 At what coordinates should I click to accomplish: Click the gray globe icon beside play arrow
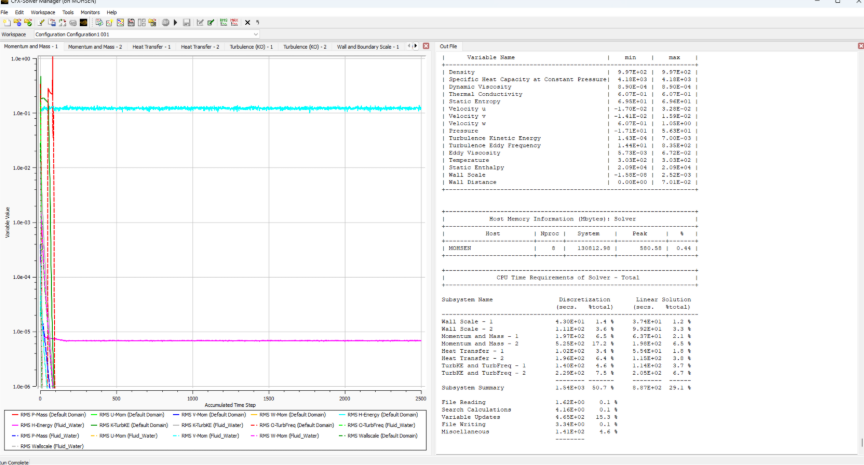165,22
